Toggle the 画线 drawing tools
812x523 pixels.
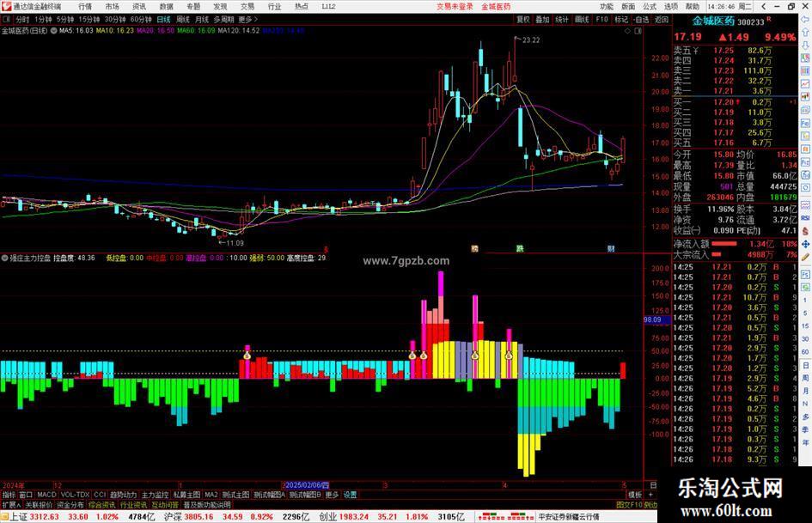click(582, 20)
